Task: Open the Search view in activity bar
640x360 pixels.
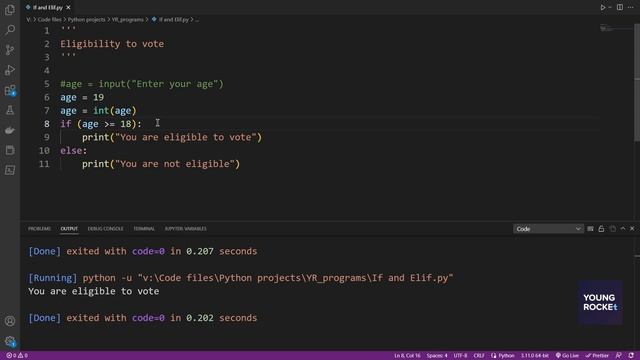Action: click(10, 30)
